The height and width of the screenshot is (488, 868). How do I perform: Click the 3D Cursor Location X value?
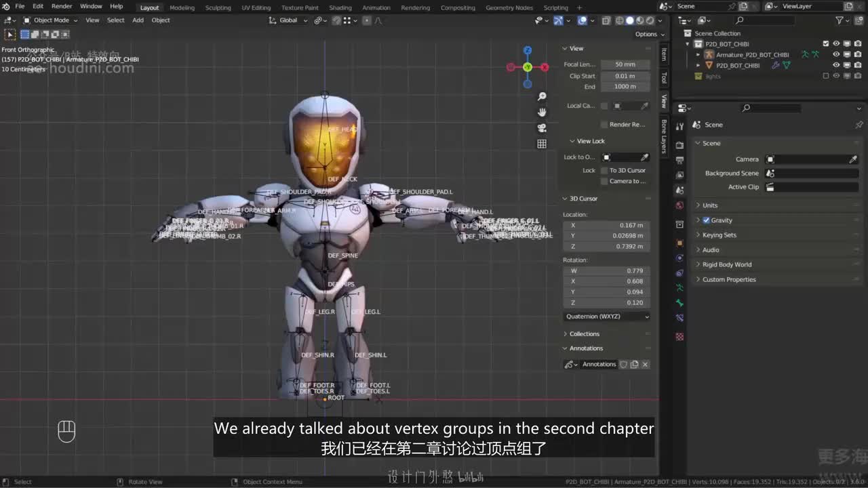pyautogui.click(x=606, y=225)
